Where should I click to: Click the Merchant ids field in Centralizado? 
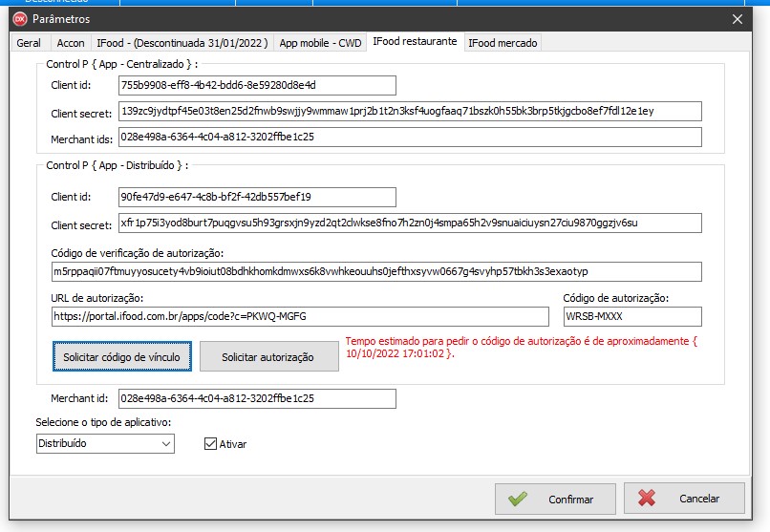(x=410, y=137)
